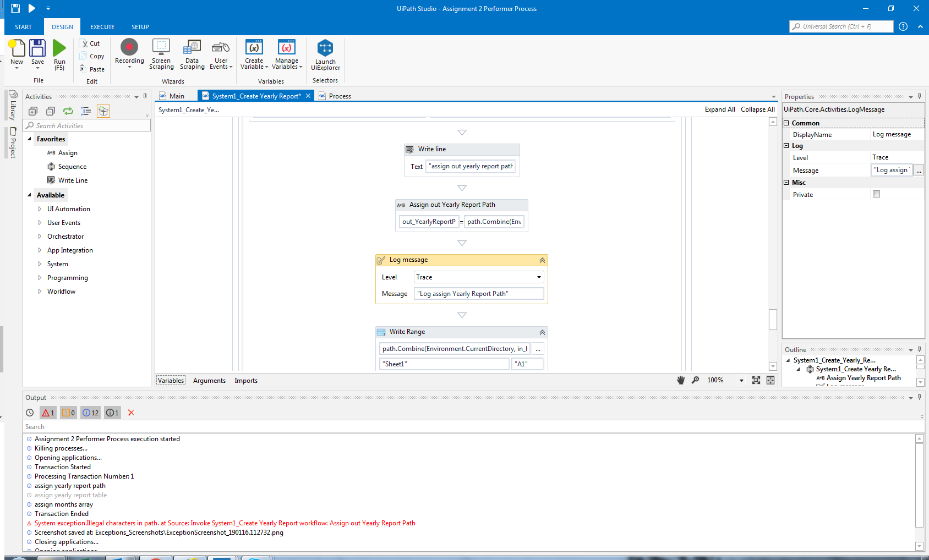Open Manage Variables
Image resolution: width=929 pixels, height=560 pixels.
[286, 53]
